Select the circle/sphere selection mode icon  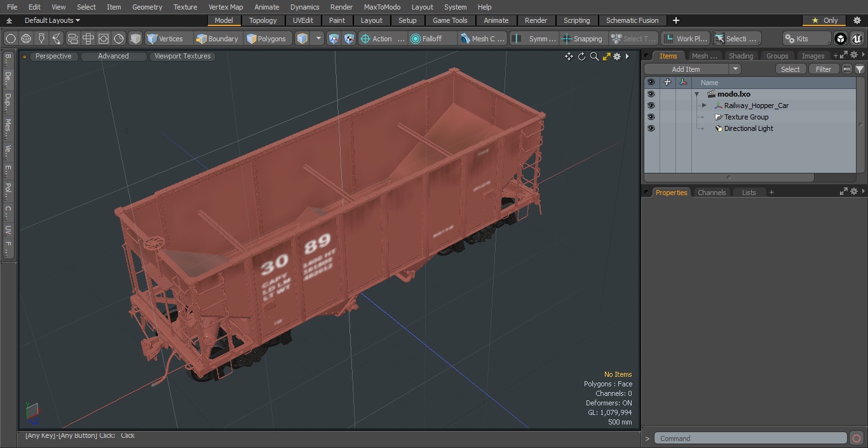tap(11, 39)
